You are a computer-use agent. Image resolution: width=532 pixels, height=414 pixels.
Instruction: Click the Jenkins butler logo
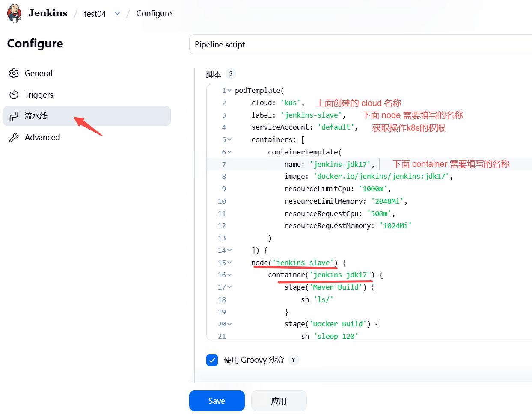pos(15,13)
